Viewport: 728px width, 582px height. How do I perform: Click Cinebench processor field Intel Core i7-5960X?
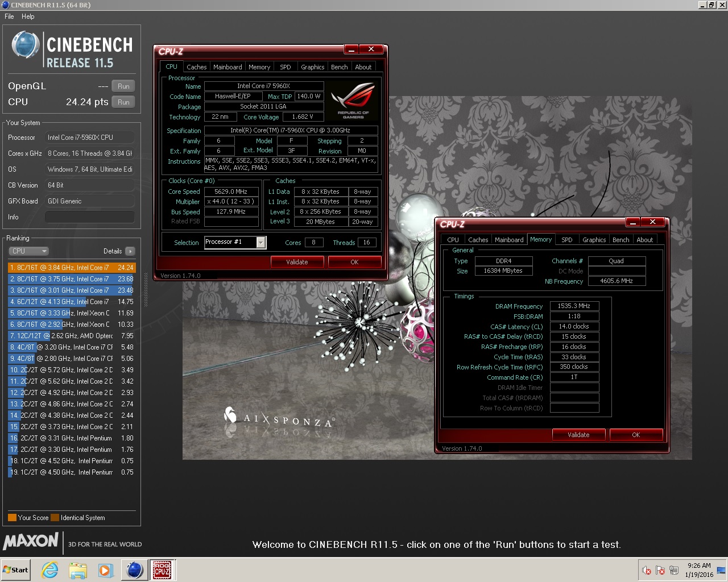click(90, 138)
